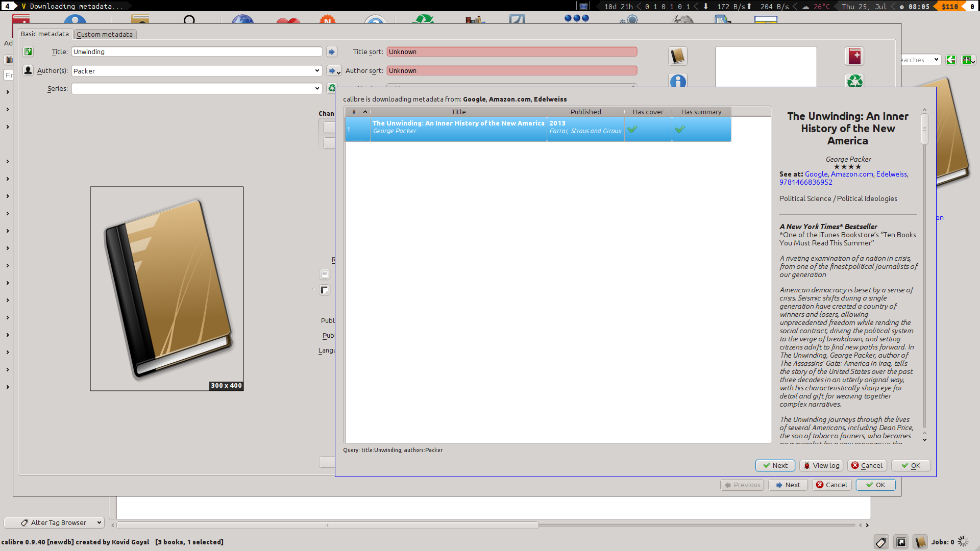Toggle the tag browser icon in status bar
This screenshot has height=551, width=980.
point(881,542)
